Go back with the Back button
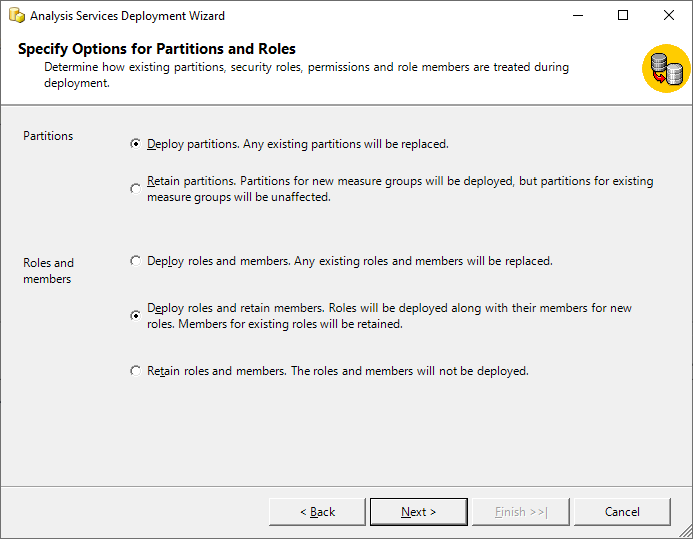The image size is (693, 539). pyautogui.click(x=317, y=512)
